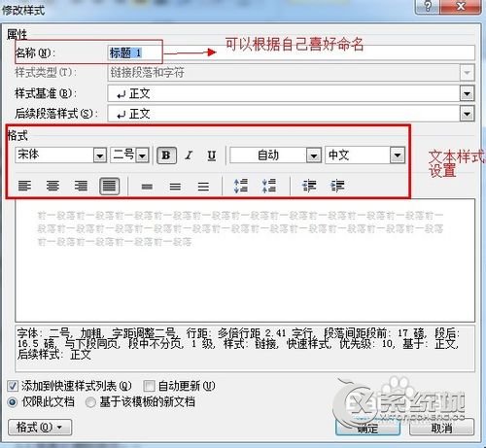The height and width of the screenshot is (448, 486).
Task: Open the 格式(O) menu button
Action: click(40, 428)
